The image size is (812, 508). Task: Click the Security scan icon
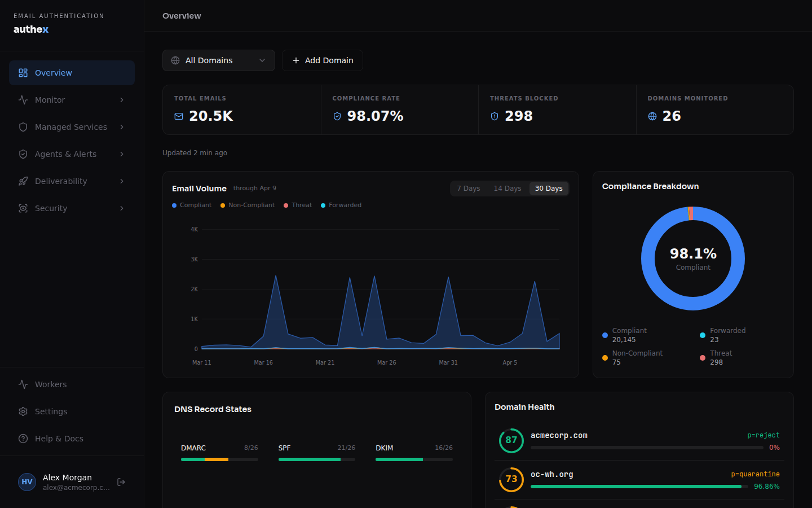(23, 208)
